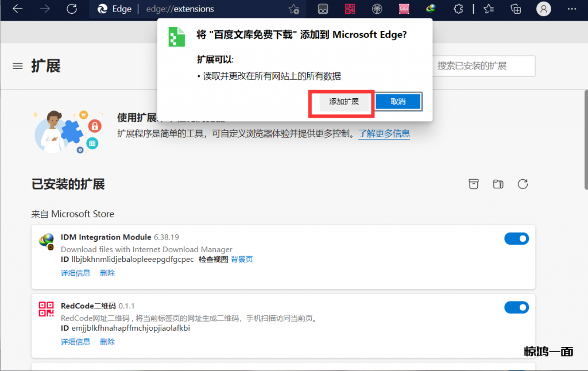Screen dimensions: 588x371
Task: Turn off the RedCode二维码 extension toggle
Action: [516, 308]
